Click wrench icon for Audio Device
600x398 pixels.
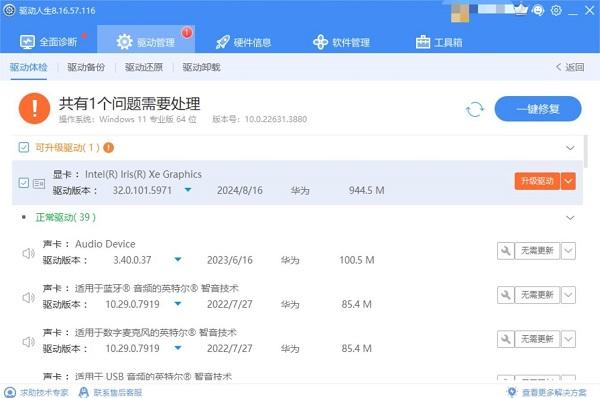click(x=505, y=251)
